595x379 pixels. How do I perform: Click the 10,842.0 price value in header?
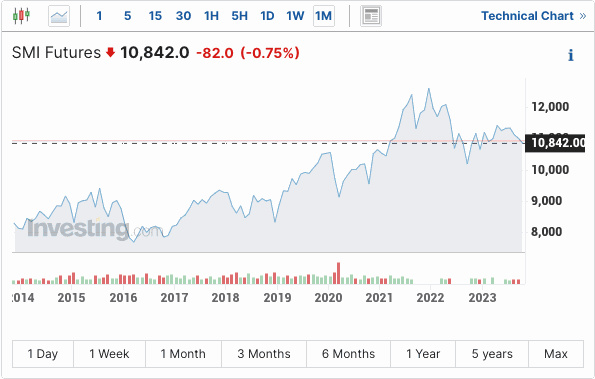click(154, 52)
